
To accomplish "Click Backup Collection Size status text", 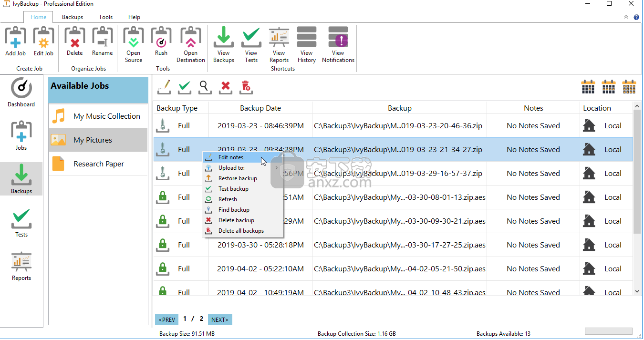I will (357, 334).
